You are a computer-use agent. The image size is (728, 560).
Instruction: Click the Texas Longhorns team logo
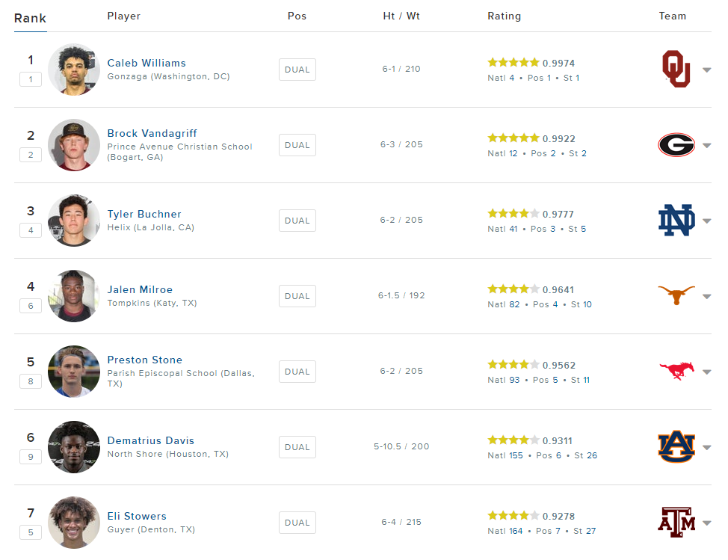point(676,296)
